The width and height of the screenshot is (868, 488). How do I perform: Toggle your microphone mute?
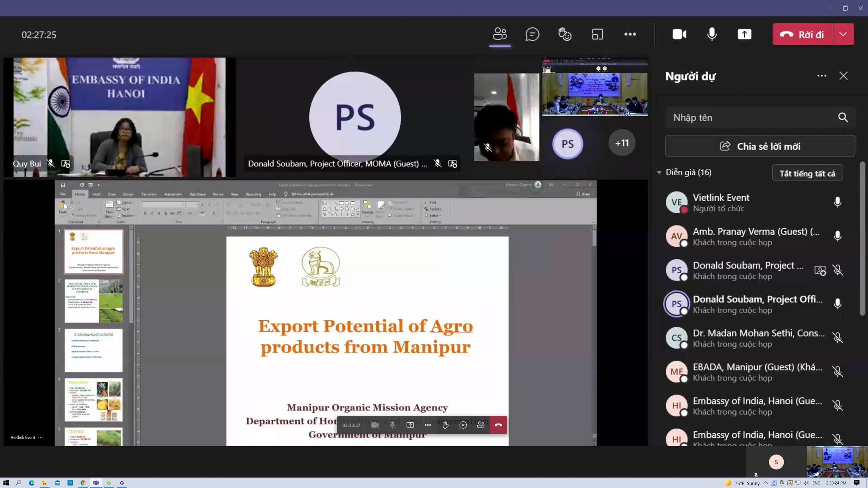tap(712, 34)
